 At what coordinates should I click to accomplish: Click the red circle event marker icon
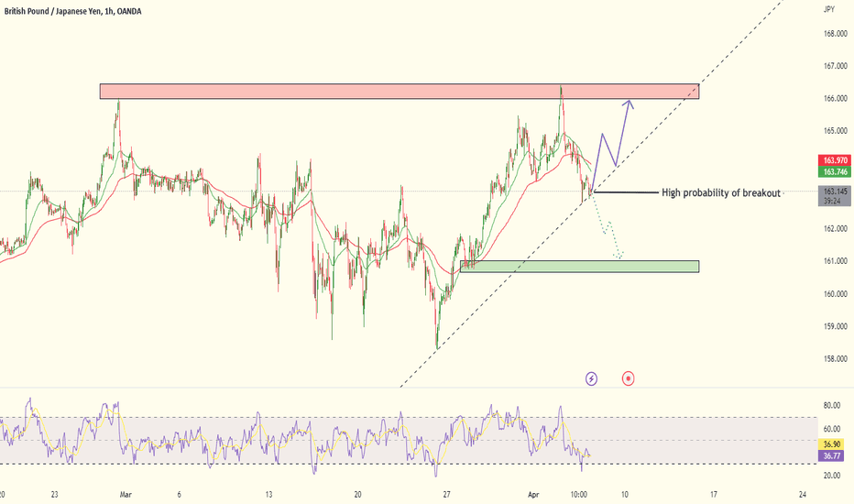[x=628, y=378]
